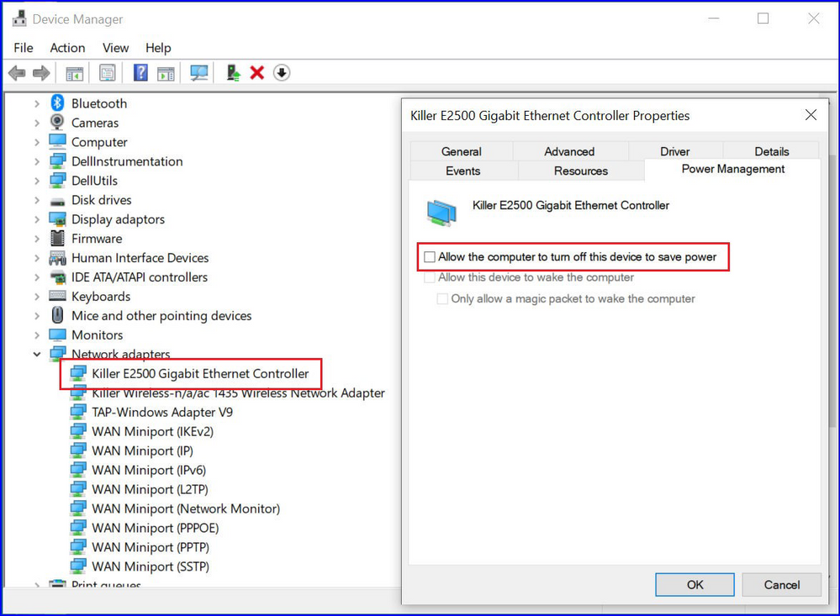Switch to the Driver tab
This screenshot has height=616, width=840.
675,151
